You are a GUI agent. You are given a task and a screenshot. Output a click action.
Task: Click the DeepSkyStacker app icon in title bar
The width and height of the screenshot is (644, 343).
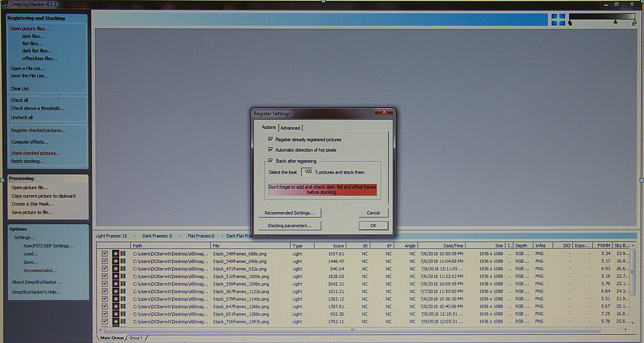point(5,4)
